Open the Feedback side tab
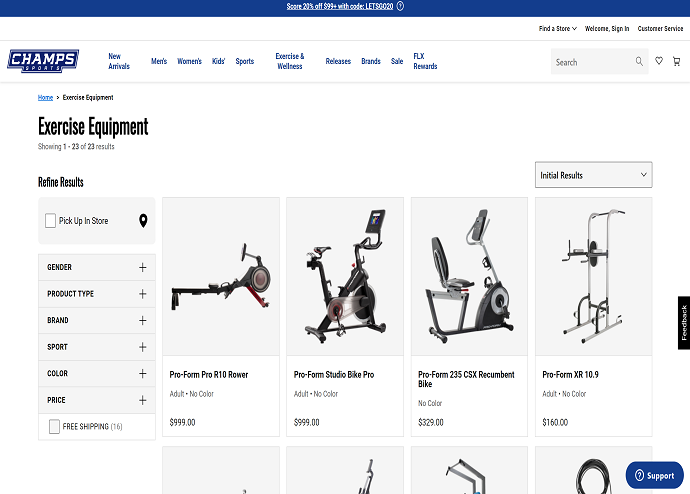The height and width of the screenshot is (494, 690). click(684, 323)
